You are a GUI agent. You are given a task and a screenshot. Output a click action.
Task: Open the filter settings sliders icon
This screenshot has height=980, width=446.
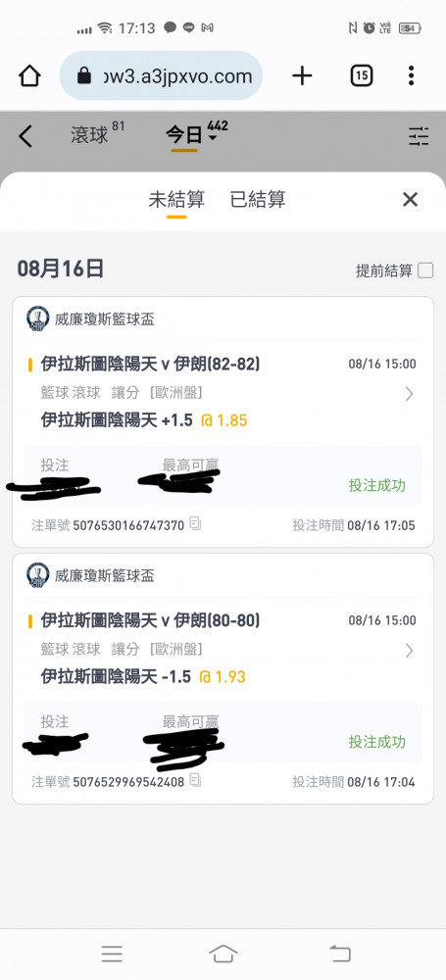pos(419,136)
